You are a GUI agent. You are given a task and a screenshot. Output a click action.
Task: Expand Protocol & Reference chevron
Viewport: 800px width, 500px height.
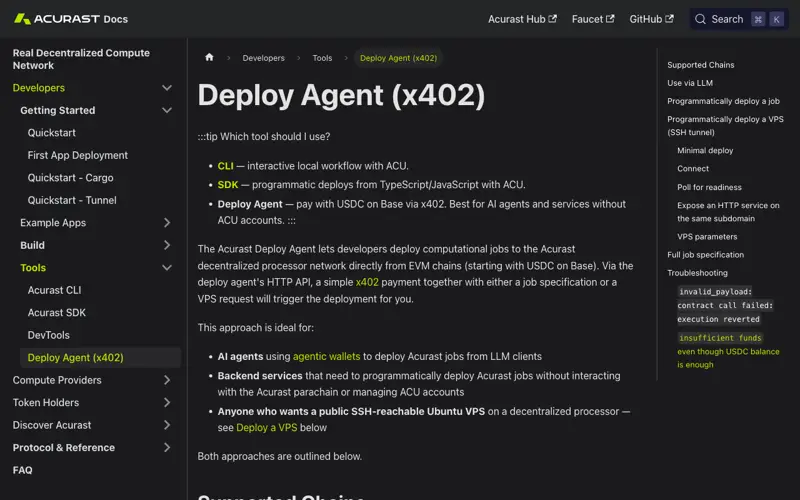pos(167,447)
